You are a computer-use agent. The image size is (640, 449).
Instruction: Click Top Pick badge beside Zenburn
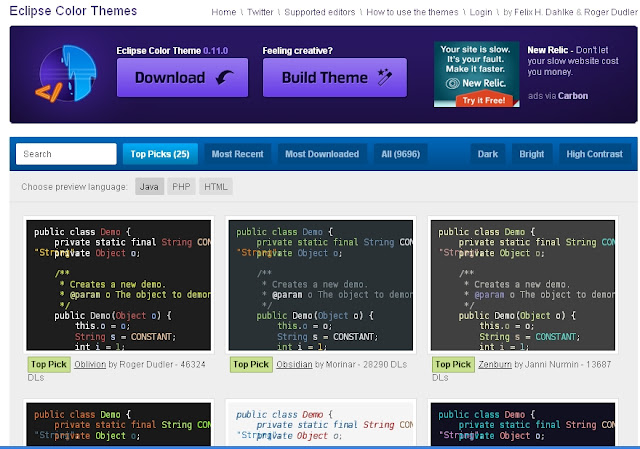point(453,364)
